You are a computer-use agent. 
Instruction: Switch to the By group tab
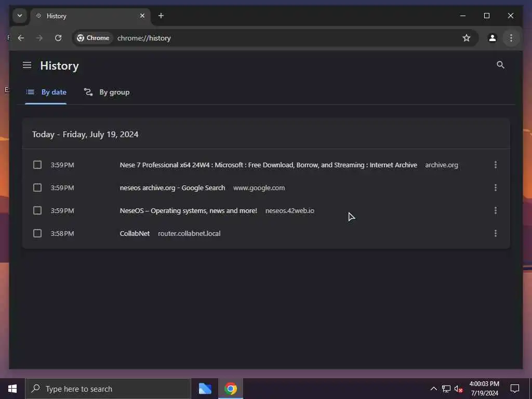(107, 92)
